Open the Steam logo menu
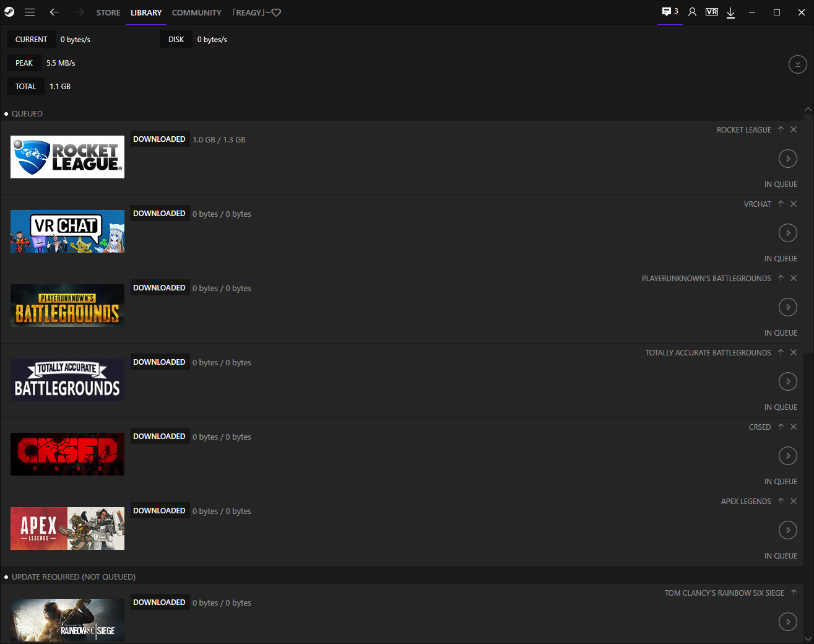The image size is (814, 644). point(9,12)
